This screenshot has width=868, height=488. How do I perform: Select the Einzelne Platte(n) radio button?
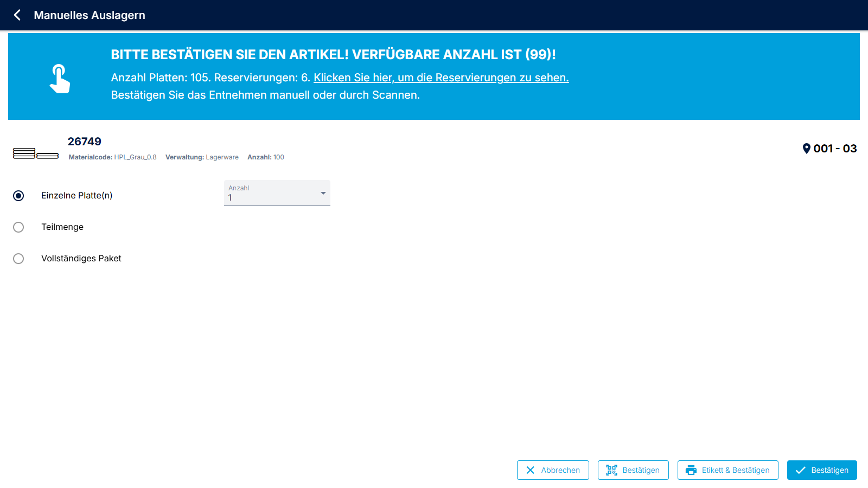(x=18, y=196)
